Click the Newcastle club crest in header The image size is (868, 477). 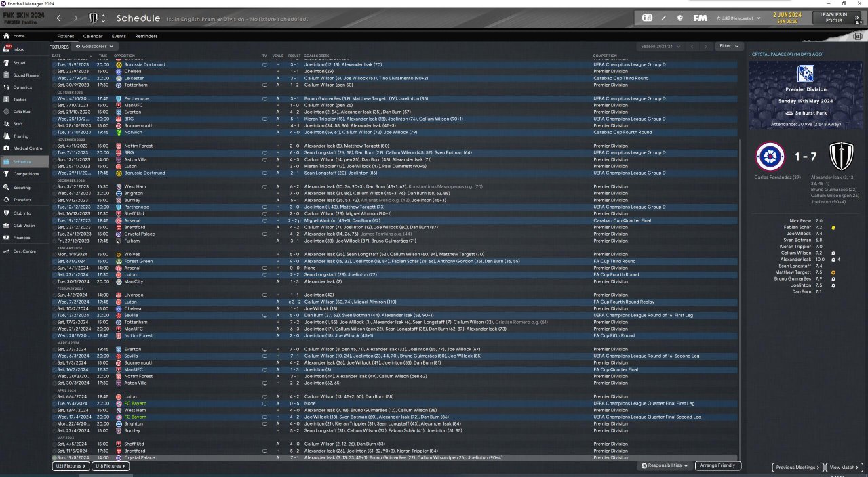94,18
